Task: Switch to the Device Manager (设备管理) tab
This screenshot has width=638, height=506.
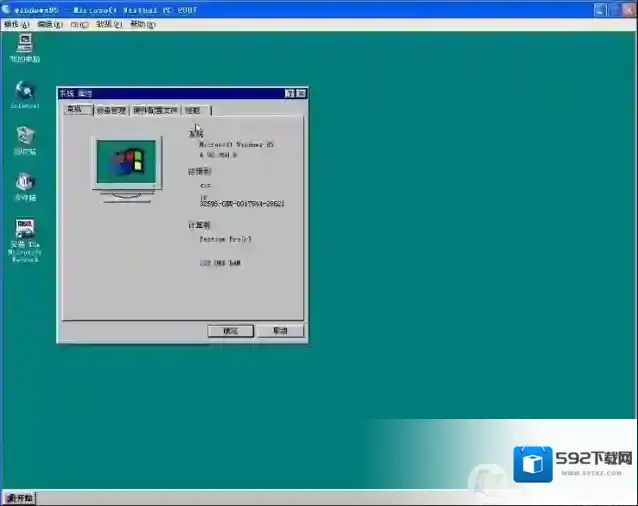Action: pyautogui.click(x=111, y=110)
